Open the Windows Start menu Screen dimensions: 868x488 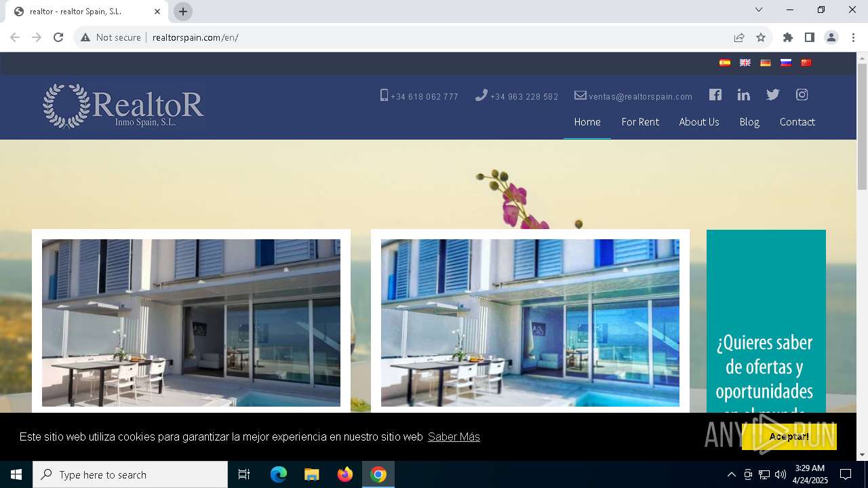16,474
